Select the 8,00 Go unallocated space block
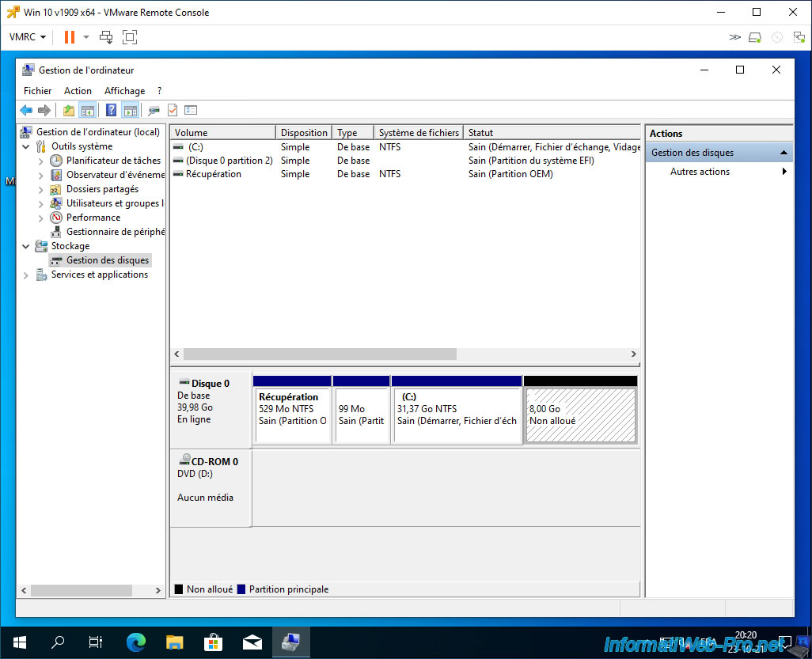This screenshot has width=812, height=659. (580, 415)
